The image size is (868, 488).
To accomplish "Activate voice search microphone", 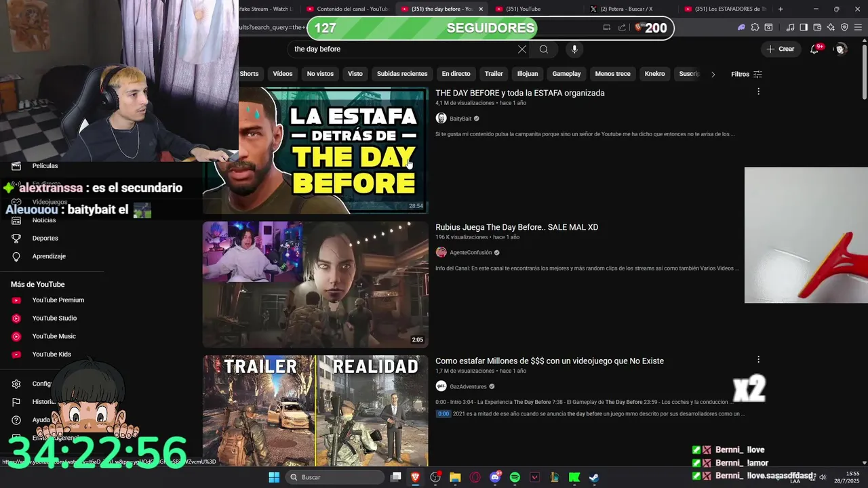I will point(574,49).
